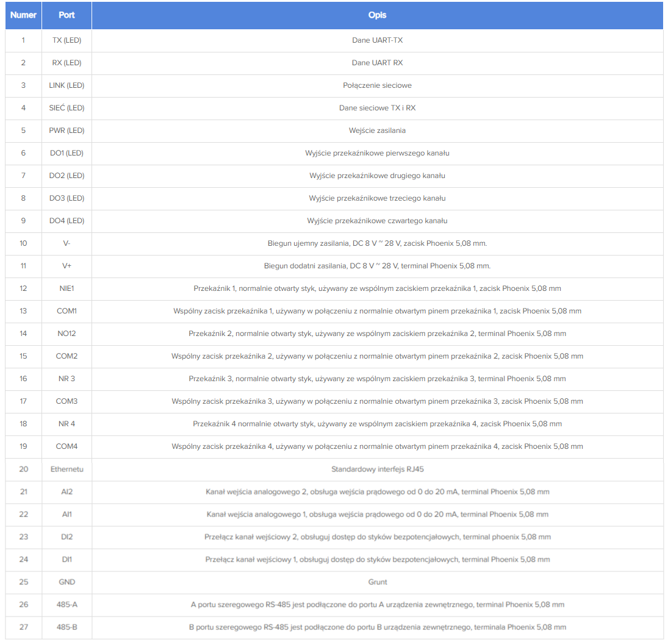
Task: Select the 'Ethernetu' port cell
Action: [67, 470]
